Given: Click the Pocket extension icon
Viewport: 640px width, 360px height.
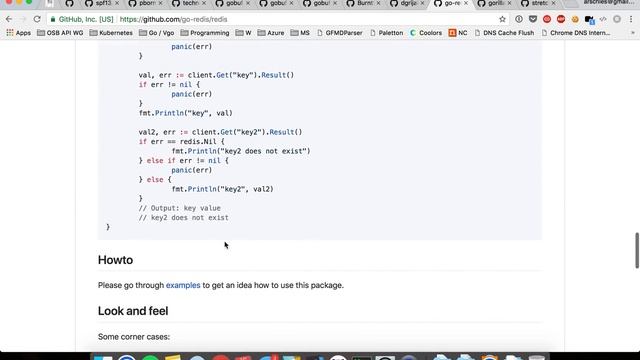Looking at the screenshot, I should (533, 19).
